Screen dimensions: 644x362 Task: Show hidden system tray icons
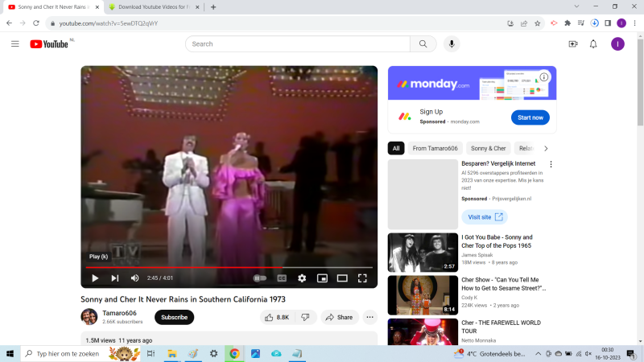538,353
